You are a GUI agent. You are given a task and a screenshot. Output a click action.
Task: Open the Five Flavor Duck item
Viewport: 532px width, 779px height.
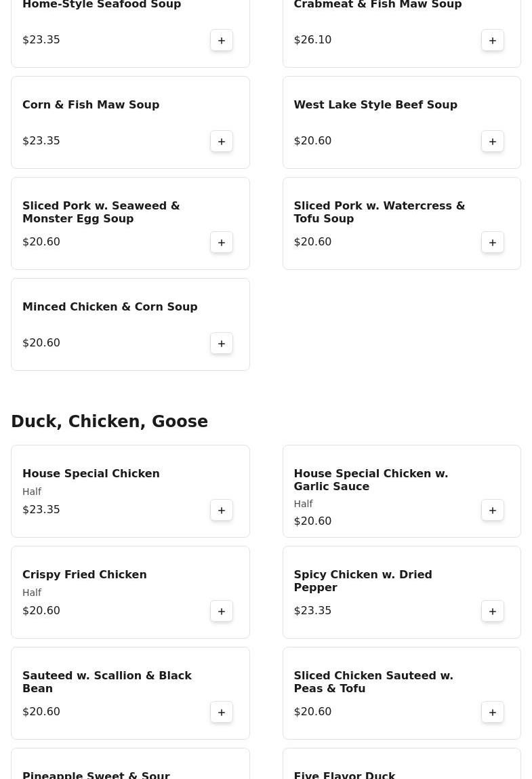(x=344, y=774)
